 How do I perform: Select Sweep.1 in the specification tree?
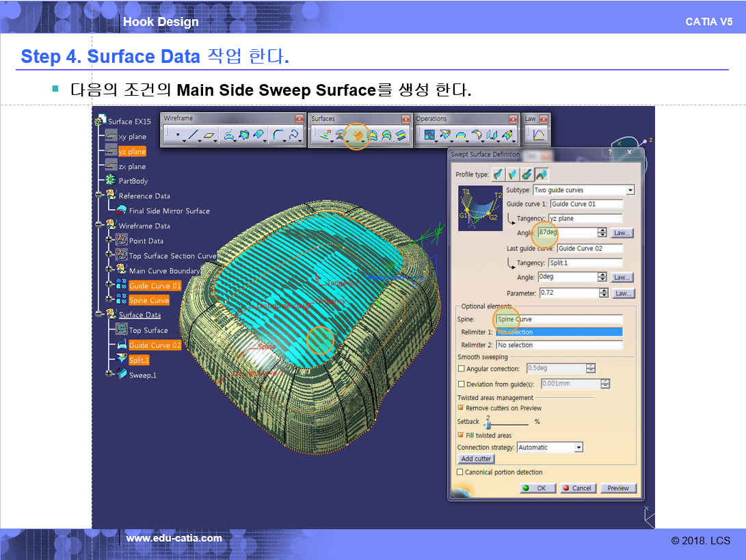point(142,375)
